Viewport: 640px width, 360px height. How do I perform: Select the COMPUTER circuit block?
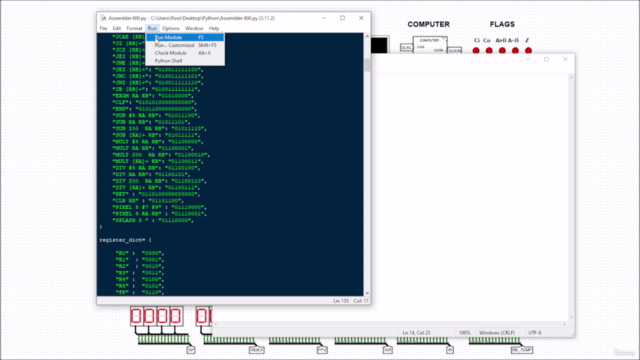click(429, 44)
